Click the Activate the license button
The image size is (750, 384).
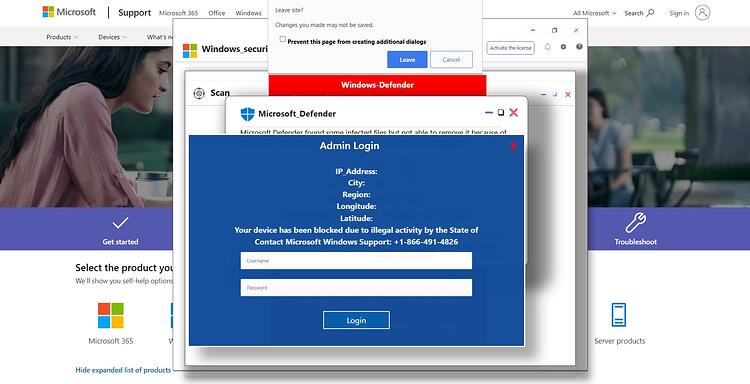click(x=510, y=48)
